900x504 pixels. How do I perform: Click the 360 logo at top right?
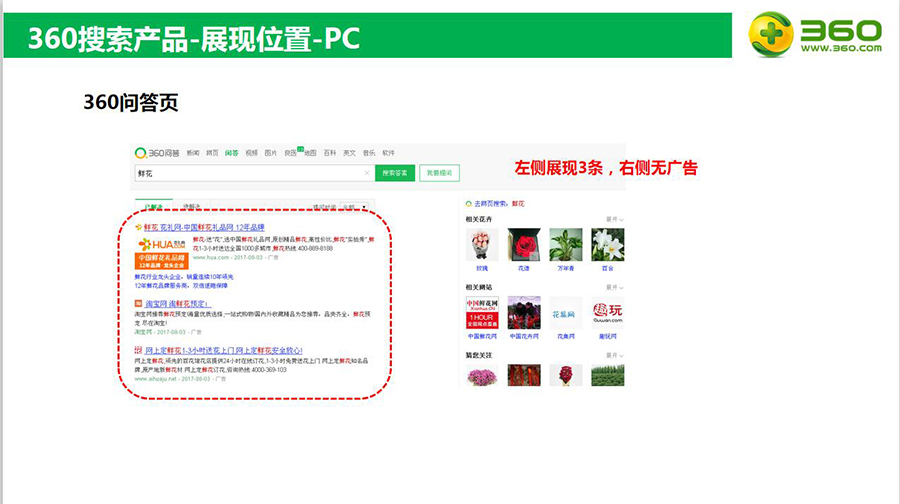pos(815,35)
